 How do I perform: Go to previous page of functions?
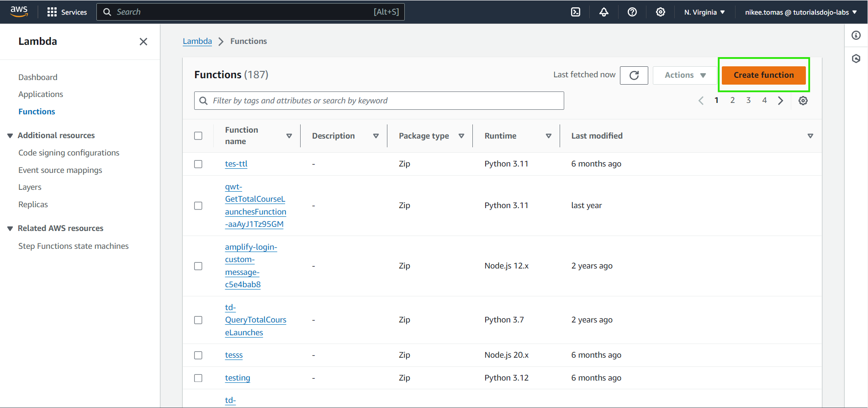click(x=701, y=101)
